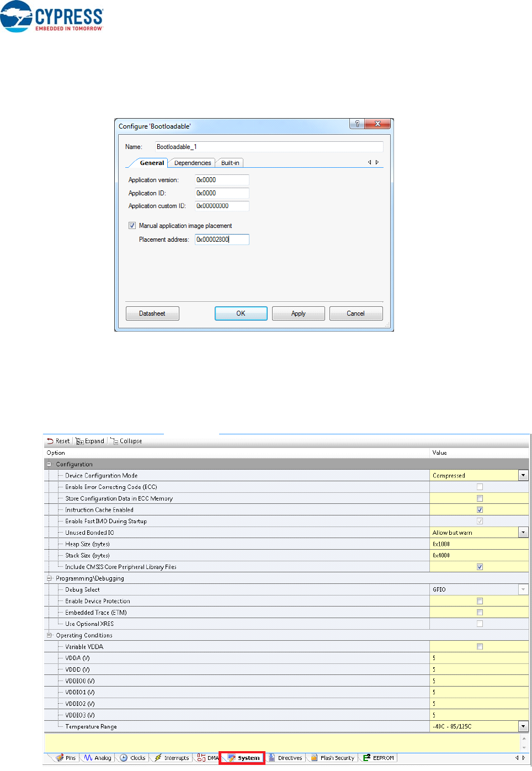Open Temperature Range dropdown
Image resolution: width=532 pixels, height=771 pixels.
click(523, 726)
